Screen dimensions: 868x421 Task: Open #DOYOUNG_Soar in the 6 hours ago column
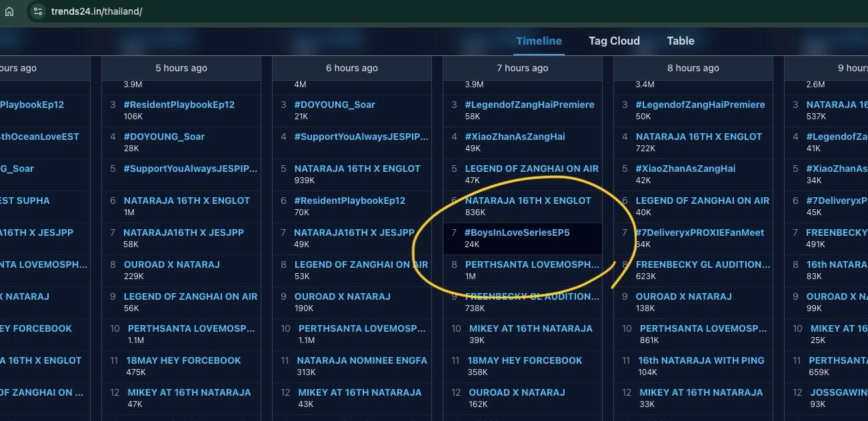tap(335, 105)
